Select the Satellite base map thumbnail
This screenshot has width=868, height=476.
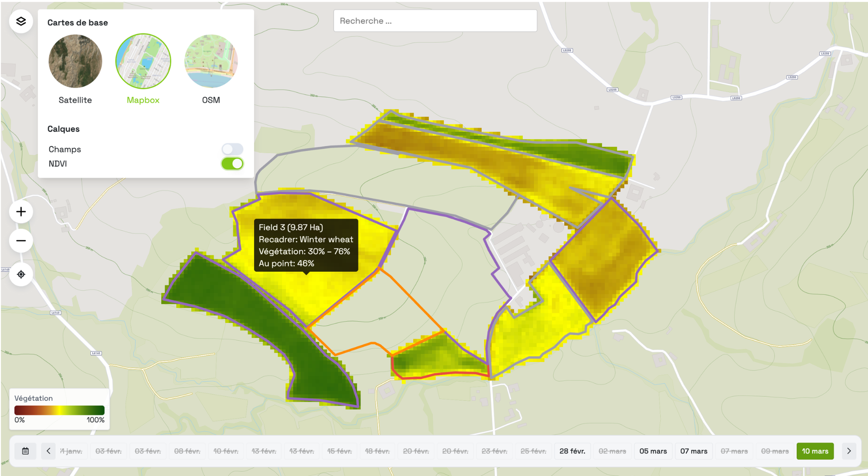click(x=75, y=61)
